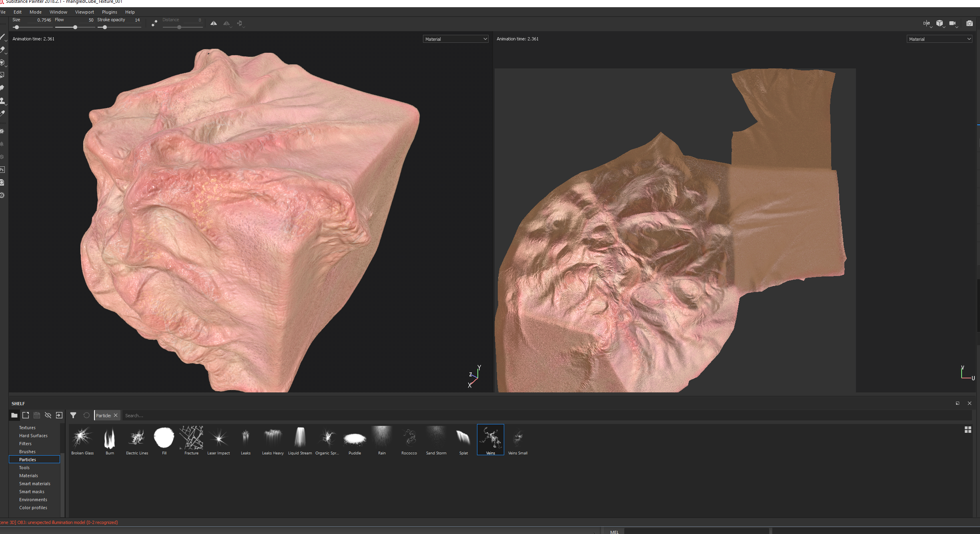This screenshot has height=534, width=980.
Task: Open the Plugins menu
Action: 109,12
